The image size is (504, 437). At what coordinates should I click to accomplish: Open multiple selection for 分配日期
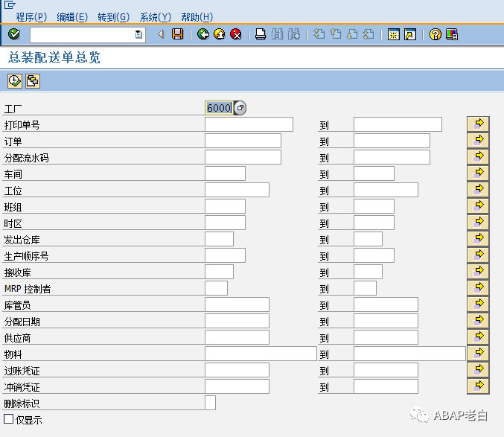click(478, 320)
